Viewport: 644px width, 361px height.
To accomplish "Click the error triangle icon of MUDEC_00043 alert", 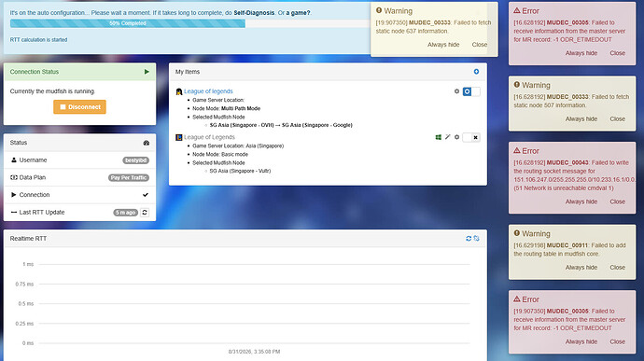I will tap(517, 151).
